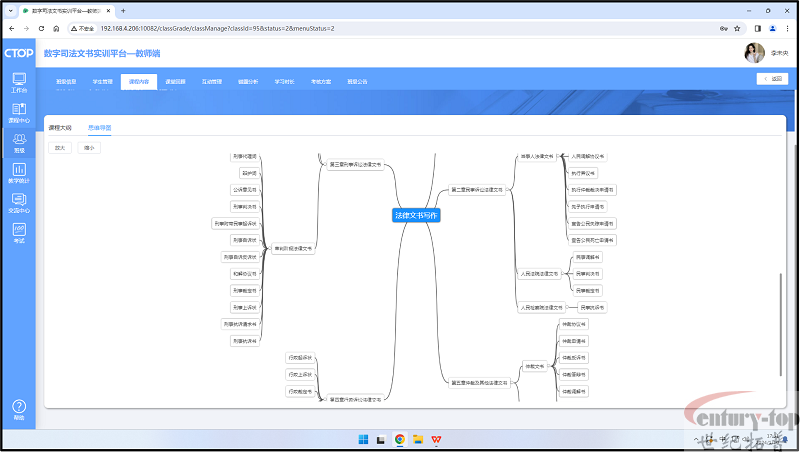The image size is (800, 452).
Task: Open the 交流中心 chat icon
Action: tap(19, 203)
